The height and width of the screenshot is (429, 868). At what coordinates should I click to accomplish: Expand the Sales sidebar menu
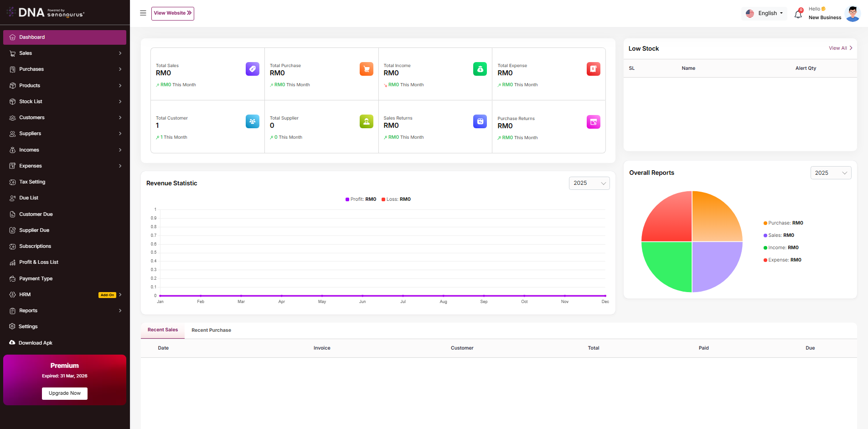click(65, 53)
